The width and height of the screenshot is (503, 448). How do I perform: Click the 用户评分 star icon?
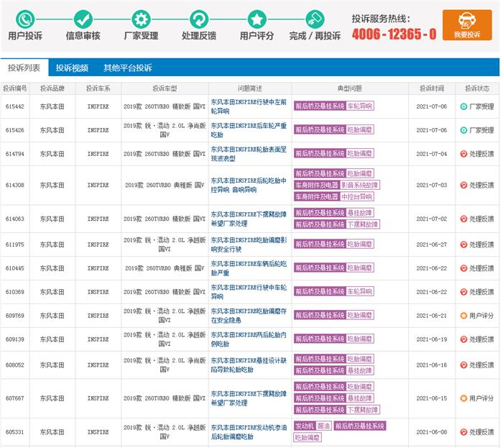coord(257,19)
